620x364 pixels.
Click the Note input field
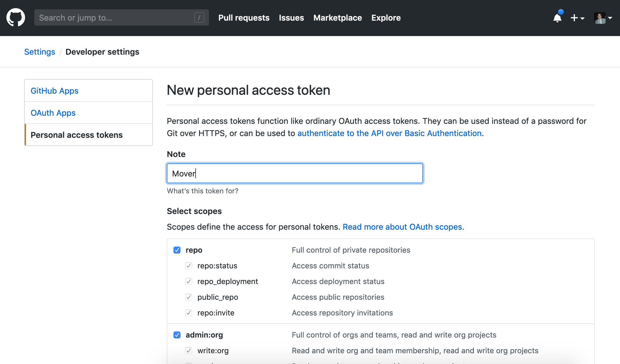295,173
